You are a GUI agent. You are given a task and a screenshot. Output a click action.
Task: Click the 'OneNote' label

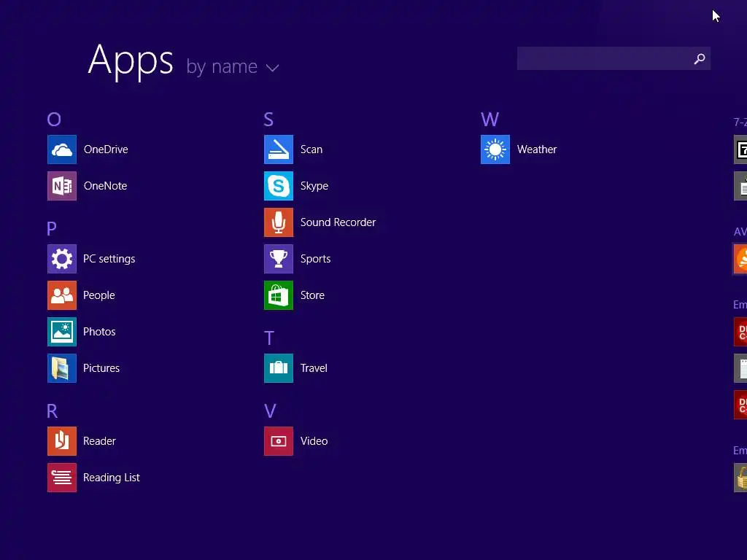[105, 186]
